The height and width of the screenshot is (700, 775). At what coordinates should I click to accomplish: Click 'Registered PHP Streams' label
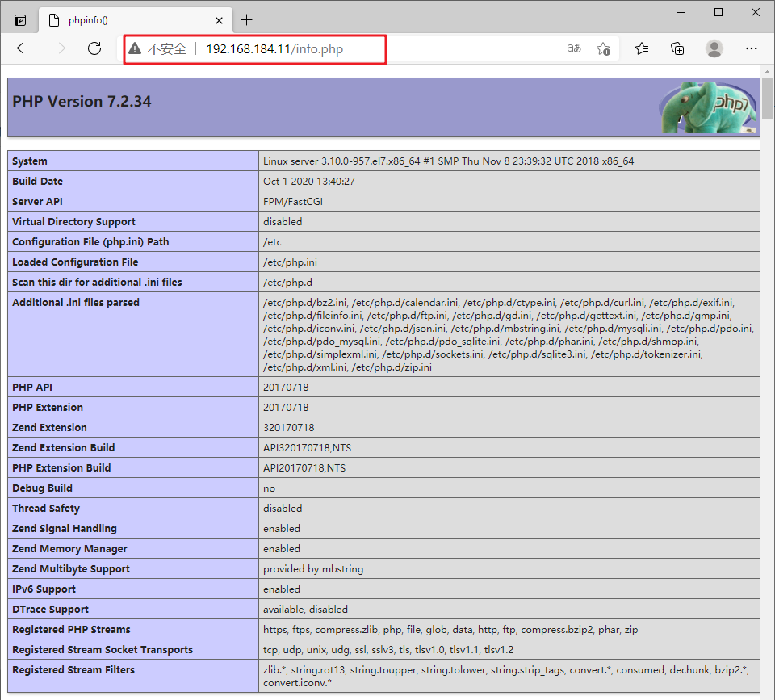point(71,629)
